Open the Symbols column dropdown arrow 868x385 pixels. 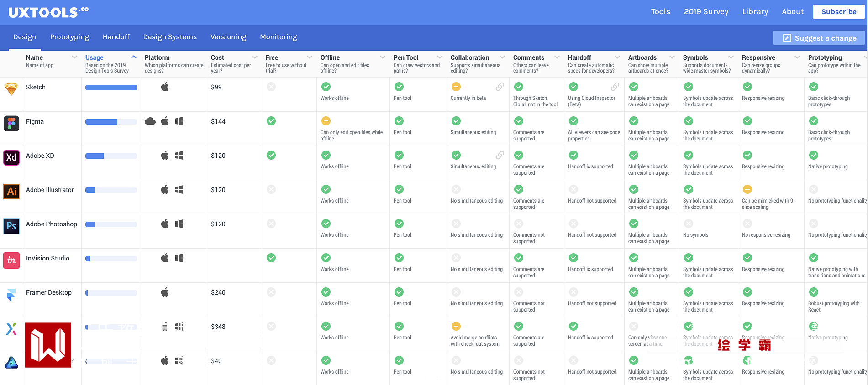pos(731,57)
